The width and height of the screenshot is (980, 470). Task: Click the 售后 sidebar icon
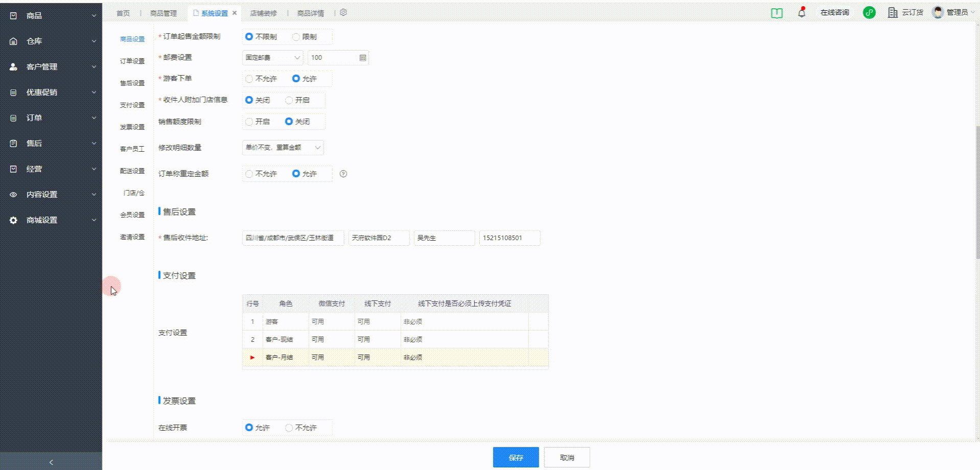[13, 144]
